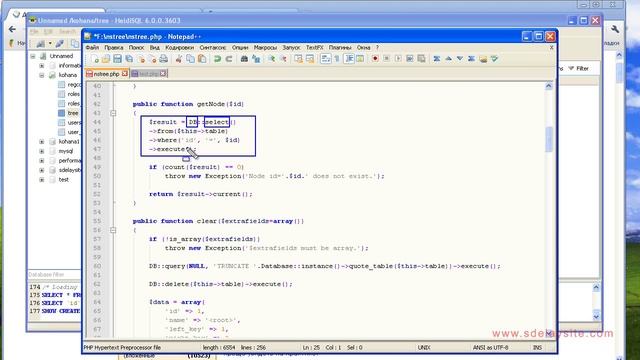The height and width of the screenshot is (360, 640).
Task: Create a new document in Notepad++ toolbar
Action: (x=95, y=59)
